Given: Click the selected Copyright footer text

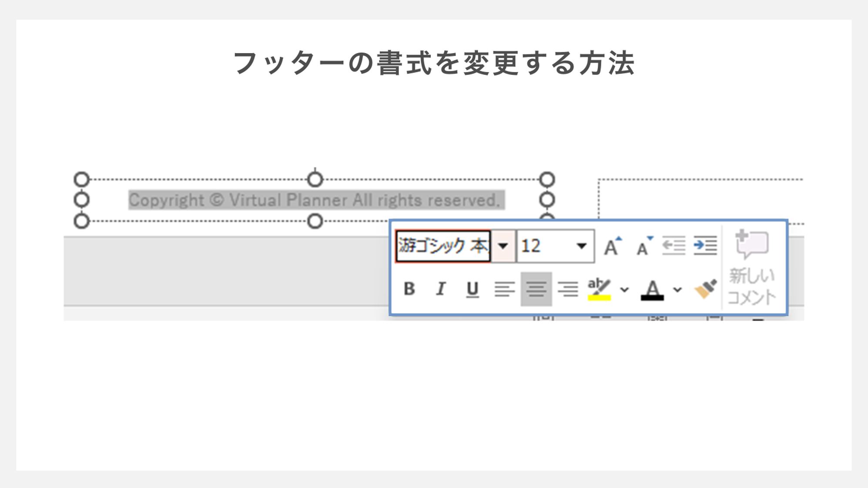Looking at the screenshot, I should (x=316, y=200).
